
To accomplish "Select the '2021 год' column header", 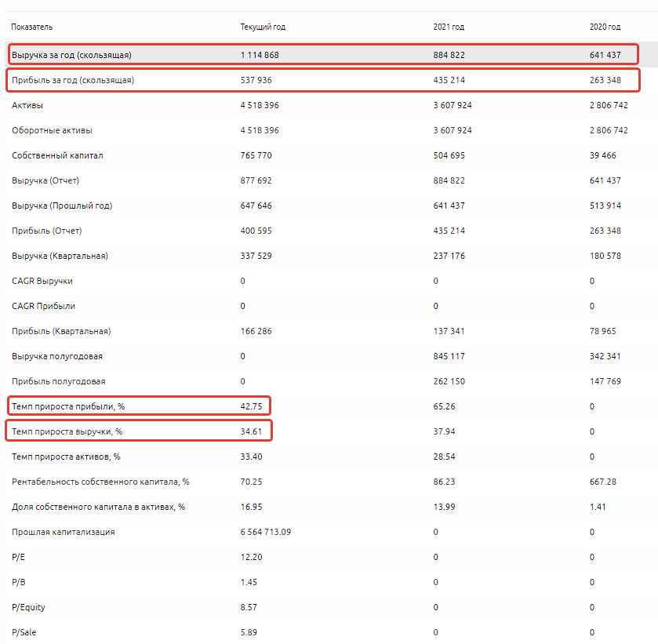I will pos(449,27).
